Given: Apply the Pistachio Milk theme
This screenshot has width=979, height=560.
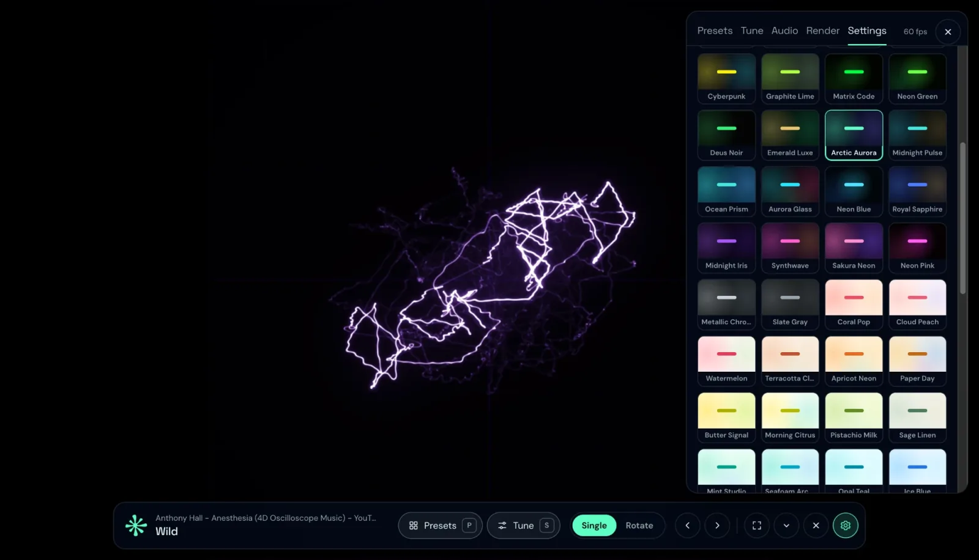Looking at the screenshot, I should pos(854,418).
